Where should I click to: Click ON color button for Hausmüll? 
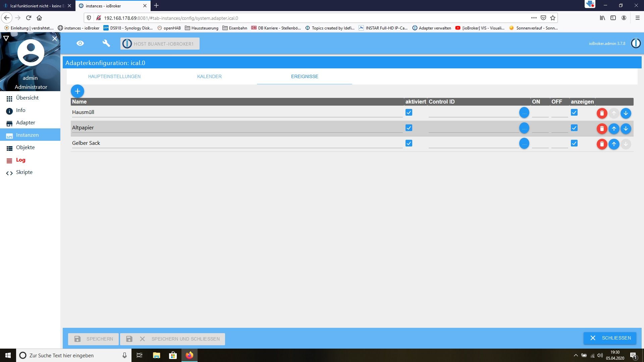click(524, 113)
